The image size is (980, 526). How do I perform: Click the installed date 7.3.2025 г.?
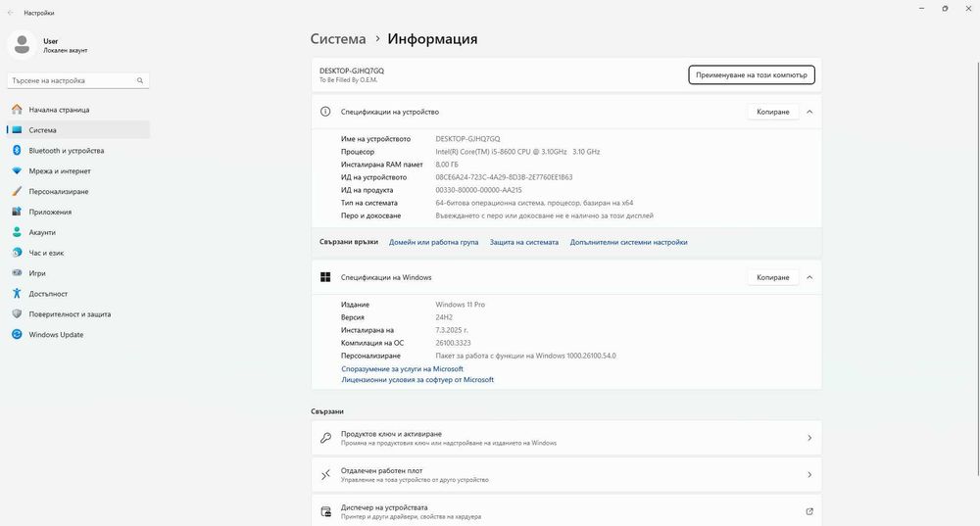tap(452, 330)
